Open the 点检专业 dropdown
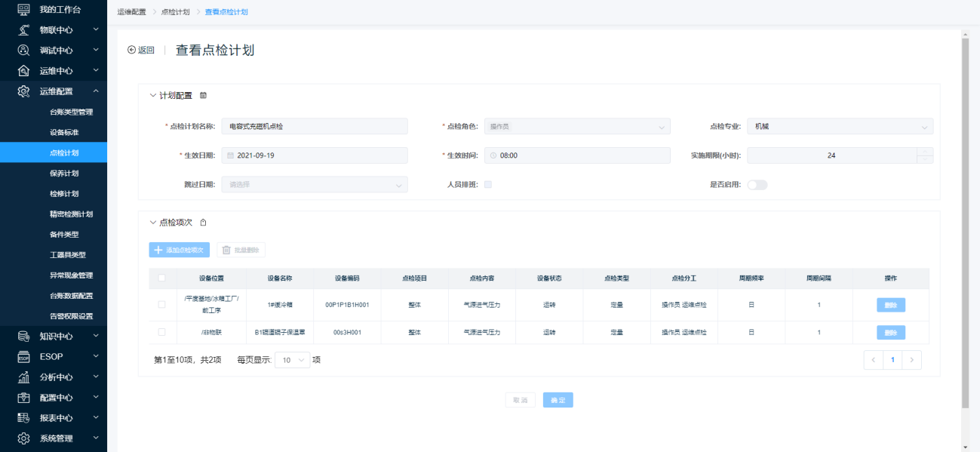 (840, 127)
